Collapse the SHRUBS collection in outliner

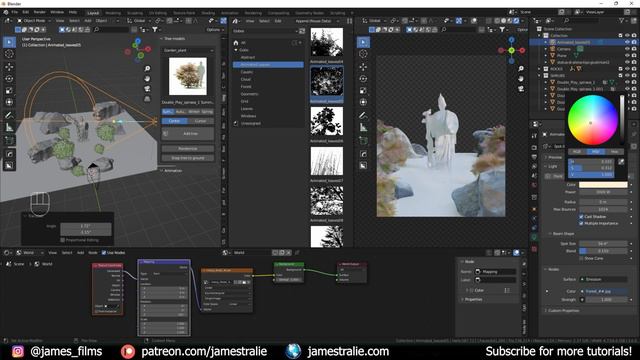pos(540,76)
